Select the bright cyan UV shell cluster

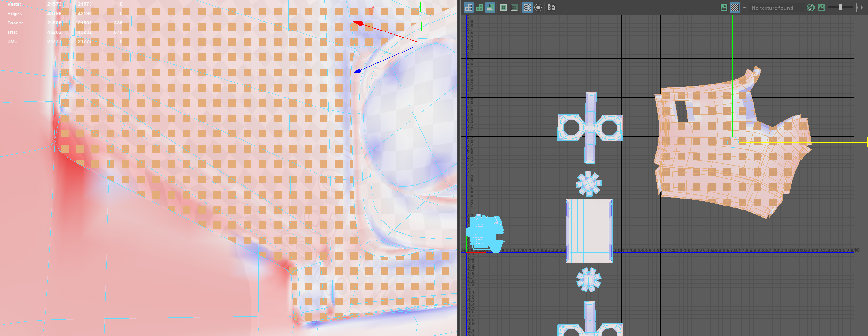(x=485, y=233)
